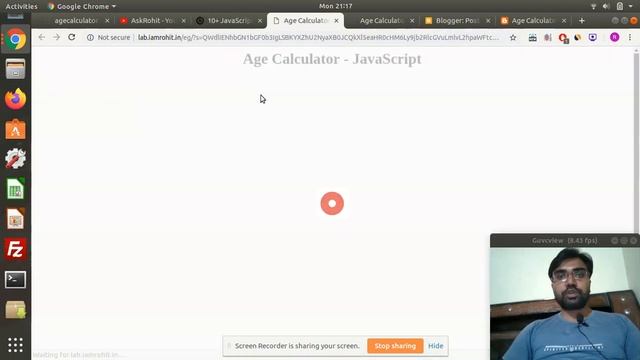Screen dimensions: 640x360
Task: Switch to the Blogger: Post tab
Action: 457,20
